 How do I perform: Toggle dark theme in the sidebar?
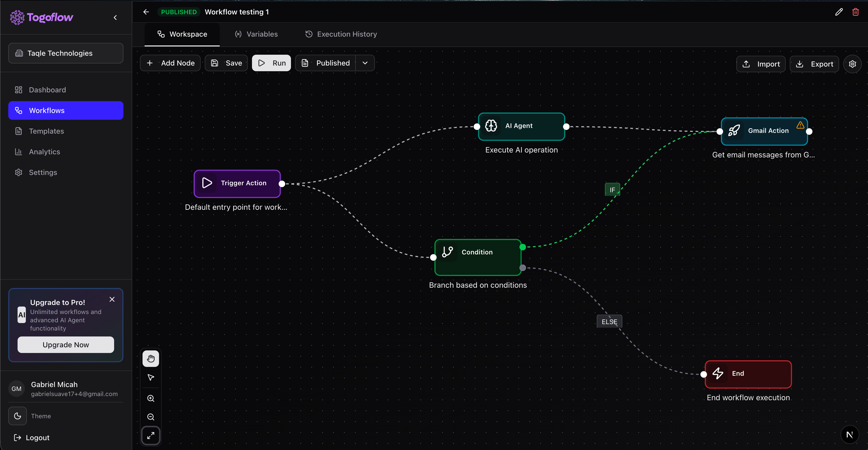click(17, 416)
